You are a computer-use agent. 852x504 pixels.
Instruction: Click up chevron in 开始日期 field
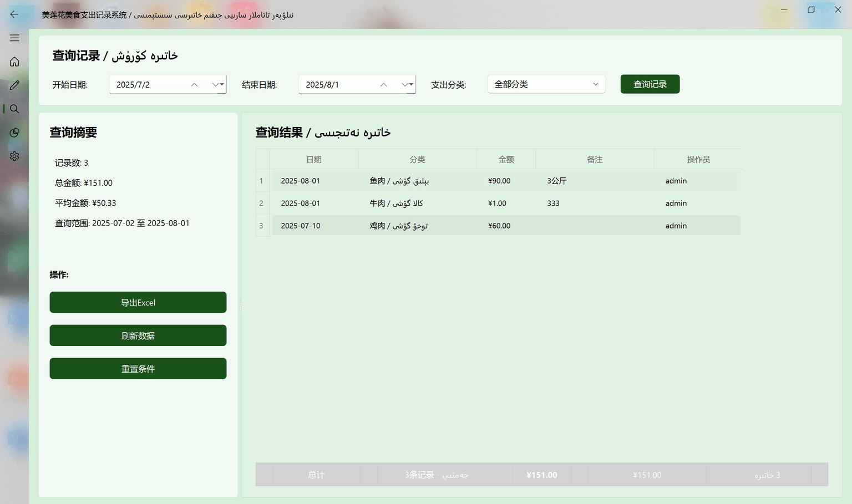click(194, 85)
